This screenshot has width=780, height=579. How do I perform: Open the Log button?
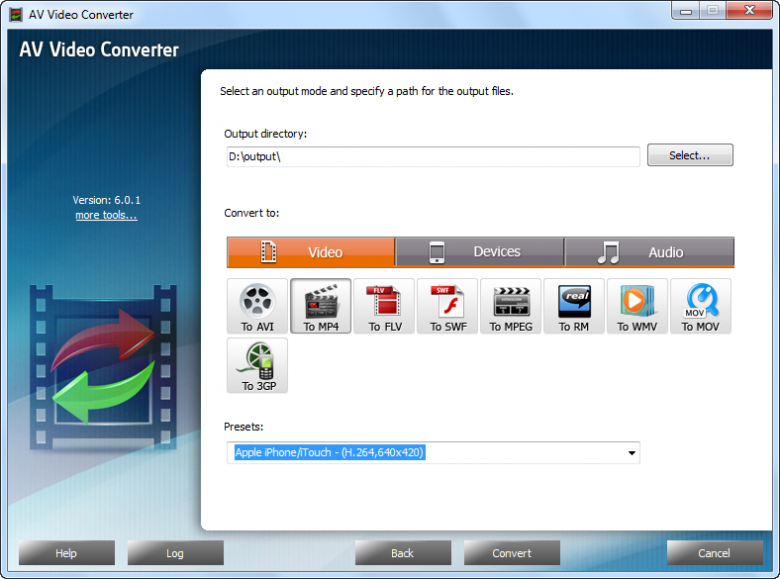tap(175, 553)
